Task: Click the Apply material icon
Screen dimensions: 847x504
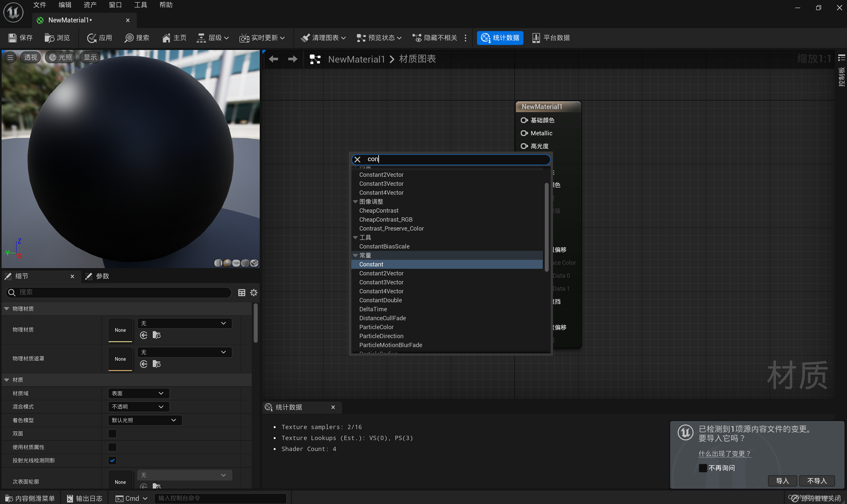Action: pos(91,38)
